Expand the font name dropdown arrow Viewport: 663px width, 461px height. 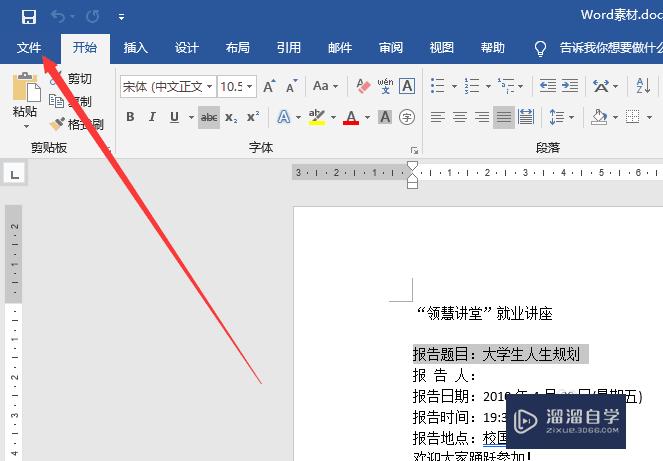pos(210,87)
